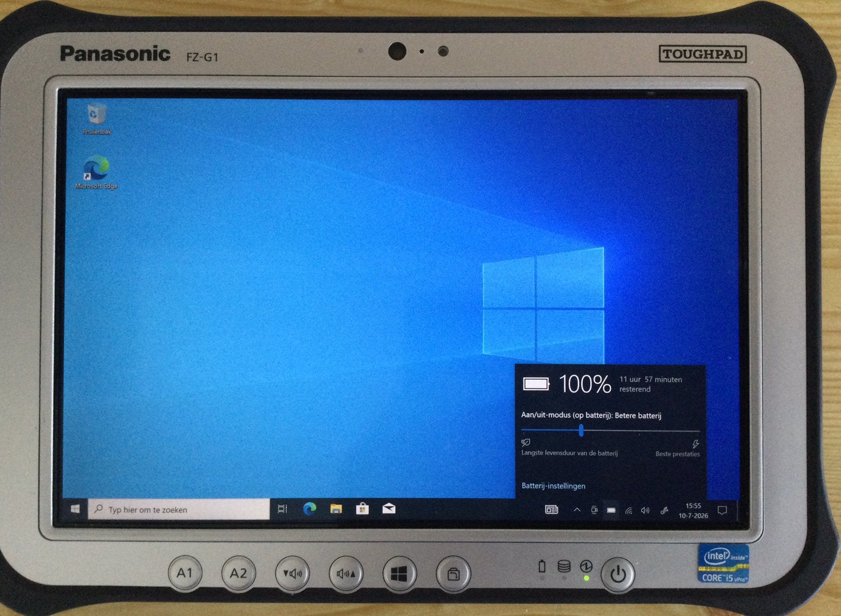Click the 'Beste prestaties' lightning icon
This screenshot has width=841, height=616.
pos(695,444)
